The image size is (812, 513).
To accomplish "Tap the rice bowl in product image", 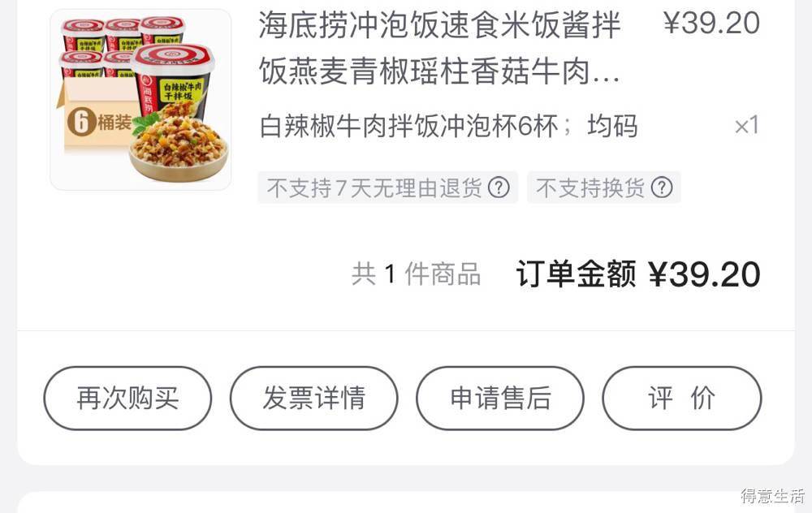I will (x=179, y=149).
